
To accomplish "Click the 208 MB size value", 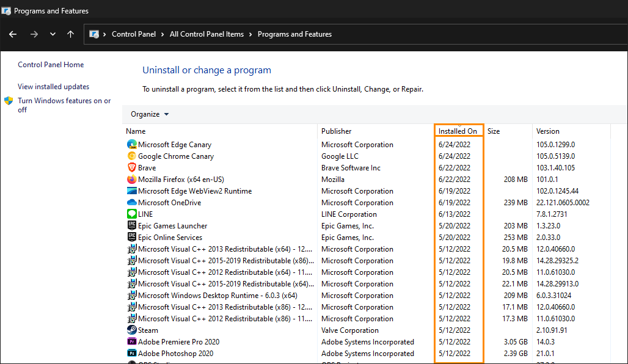I will 516,180.
